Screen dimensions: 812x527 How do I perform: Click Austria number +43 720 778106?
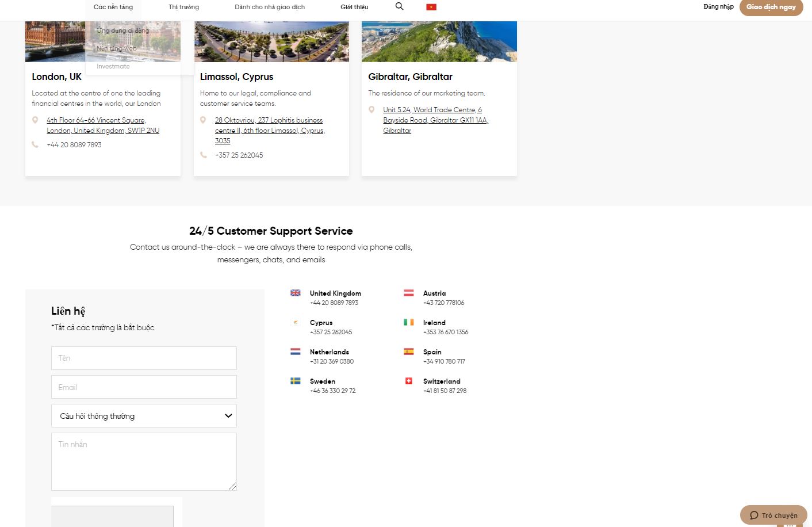tap(443, 303)
